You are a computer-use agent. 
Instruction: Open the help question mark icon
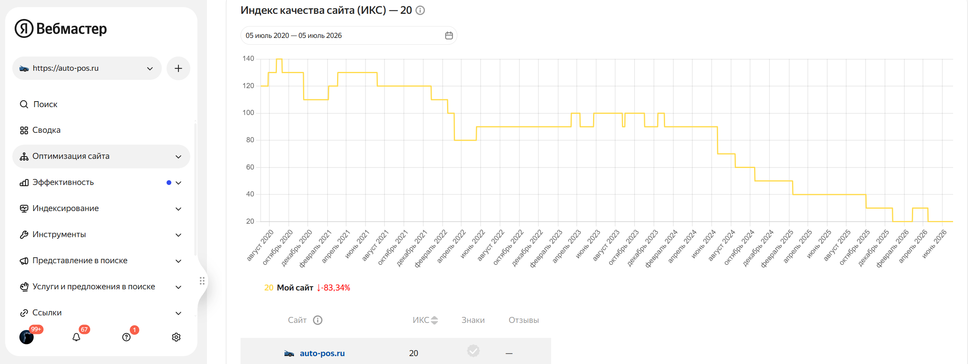click(x=126, y=337)
